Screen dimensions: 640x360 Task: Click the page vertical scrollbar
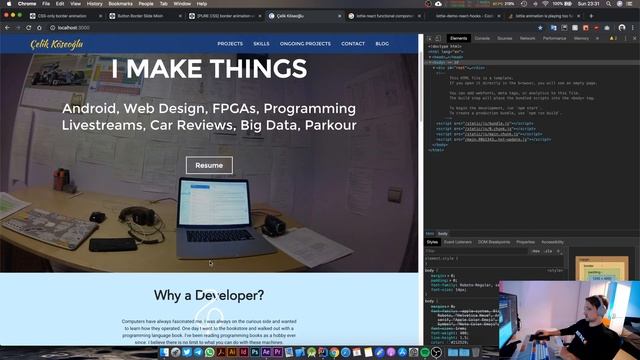coord(421,88)
